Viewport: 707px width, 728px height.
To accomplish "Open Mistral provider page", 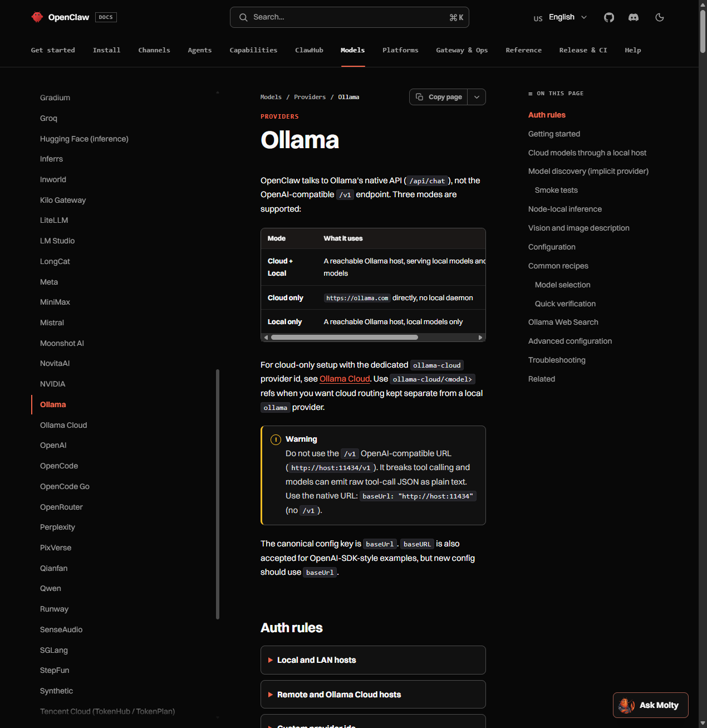I will point(52,323).
